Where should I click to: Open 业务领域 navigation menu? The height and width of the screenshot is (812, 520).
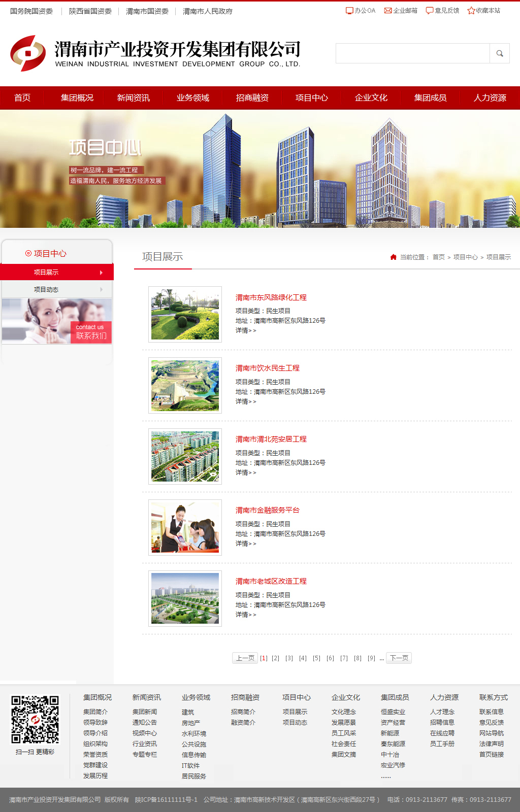pos(193,98)
